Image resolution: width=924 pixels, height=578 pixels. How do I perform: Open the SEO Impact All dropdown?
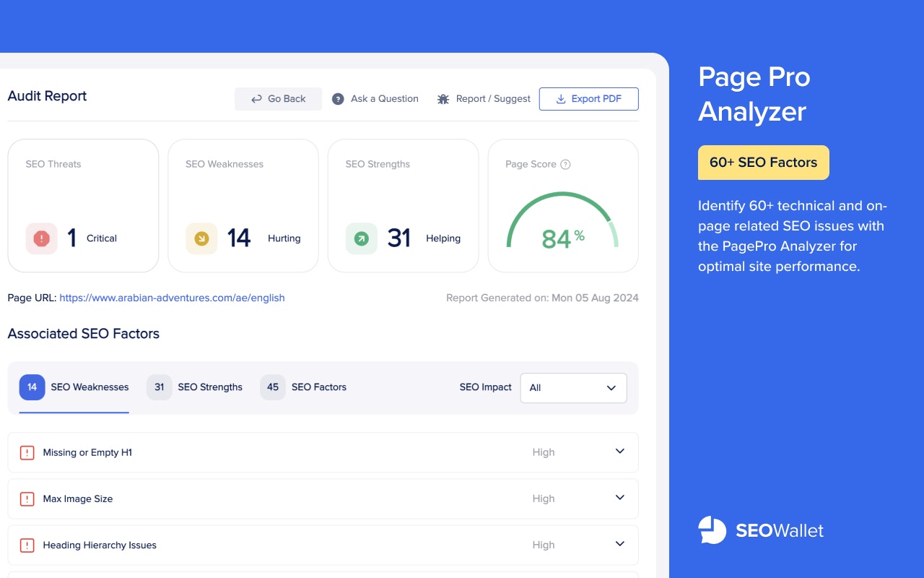coord(574,388)
